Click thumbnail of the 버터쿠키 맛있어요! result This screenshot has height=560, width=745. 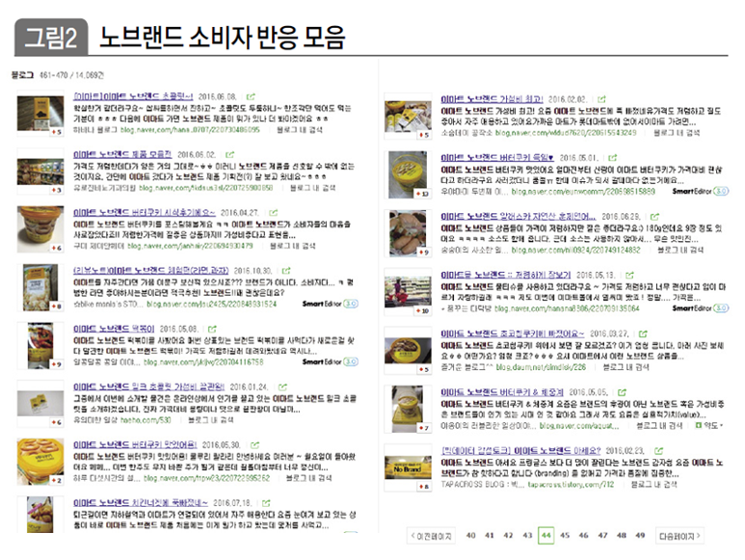coord(40,461)
